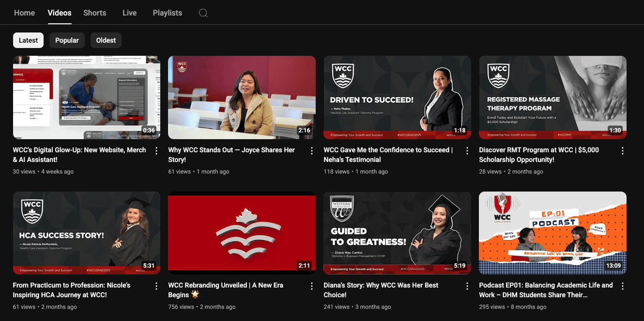Play the Podcast EP01 video thumbnail
The height and width of the screenshot is (321, 644).
point(552,233)
